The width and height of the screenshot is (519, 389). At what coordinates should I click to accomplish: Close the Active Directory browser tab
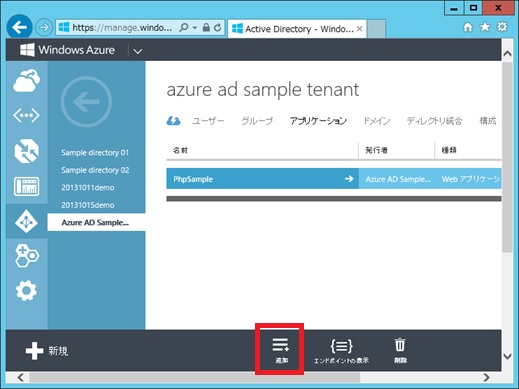coord(359,29)
